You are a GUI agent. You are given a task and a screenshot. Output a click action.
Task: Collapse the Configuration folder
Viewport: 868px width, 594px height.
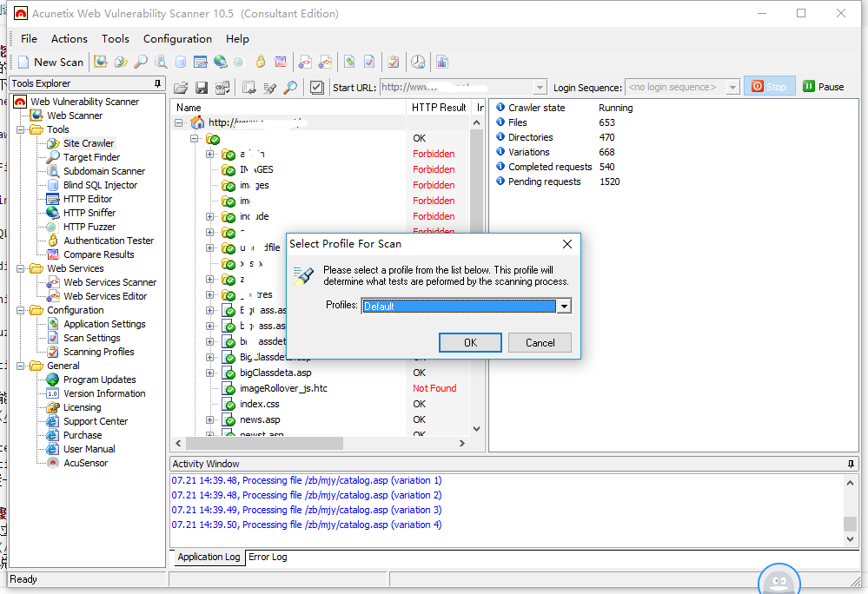pos(21,310)
